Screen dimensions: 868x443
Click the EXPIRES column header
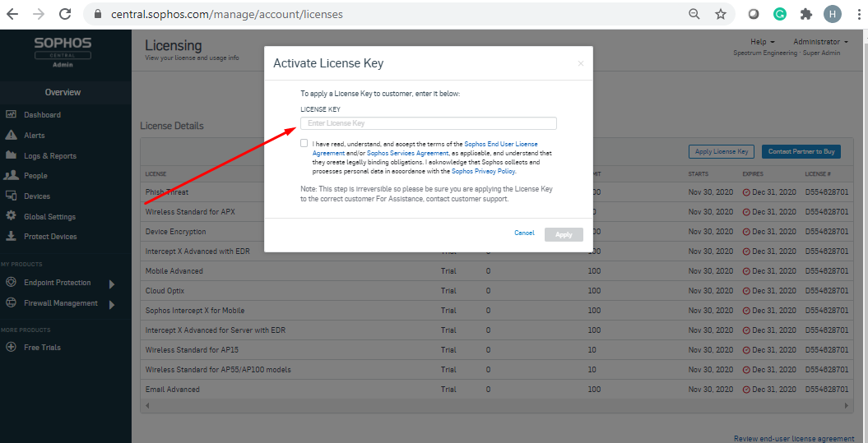(x=752, y=174)
